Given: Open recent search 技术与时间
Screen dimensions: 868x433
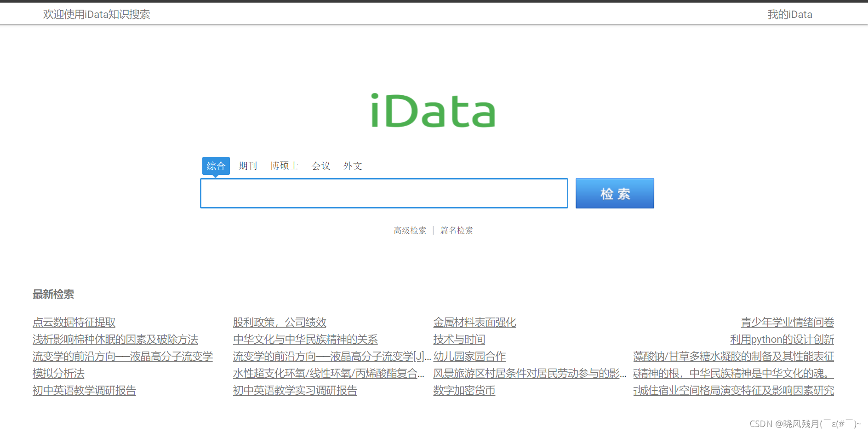Looking at the screenshot, I should [x=459, y=339].
